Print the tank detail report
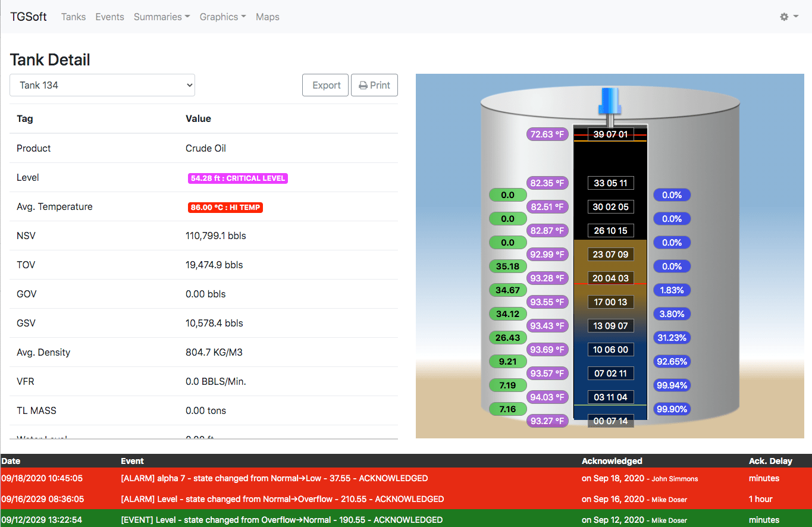 point(374,85)
